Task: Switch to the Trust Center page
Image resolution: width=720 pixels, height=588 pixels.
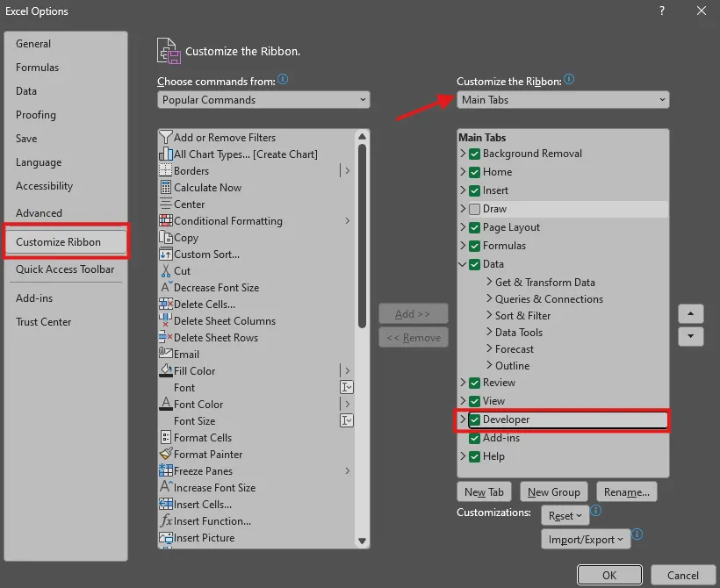Action: (x=43, y=322)
